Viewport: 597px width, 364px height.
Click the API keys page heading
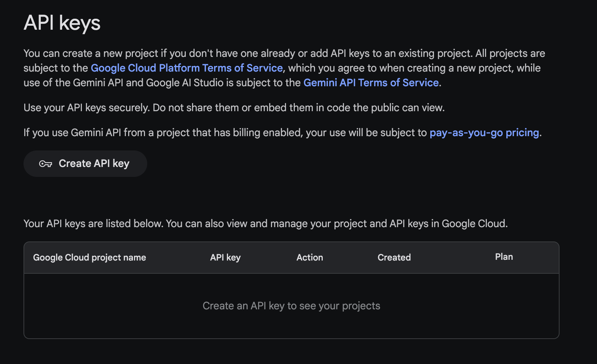[x=62, y=23]
